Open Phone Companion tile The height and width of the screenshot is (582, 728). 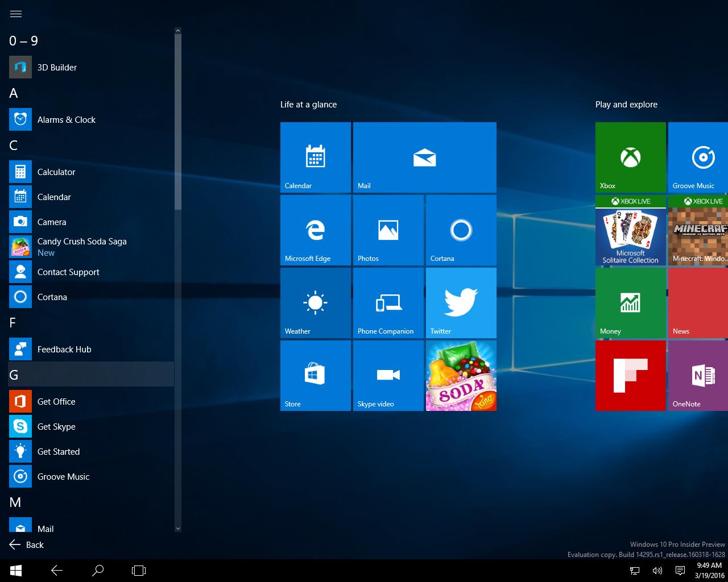point(388,303)
